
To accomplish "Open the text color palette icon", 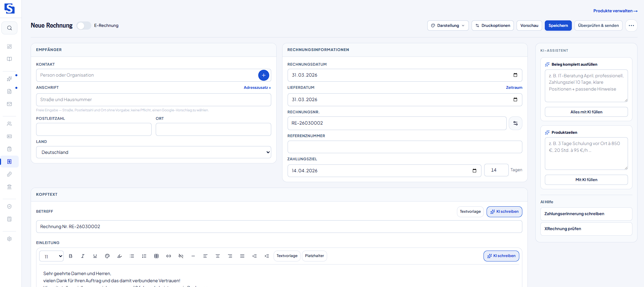I will pos(107,256).
